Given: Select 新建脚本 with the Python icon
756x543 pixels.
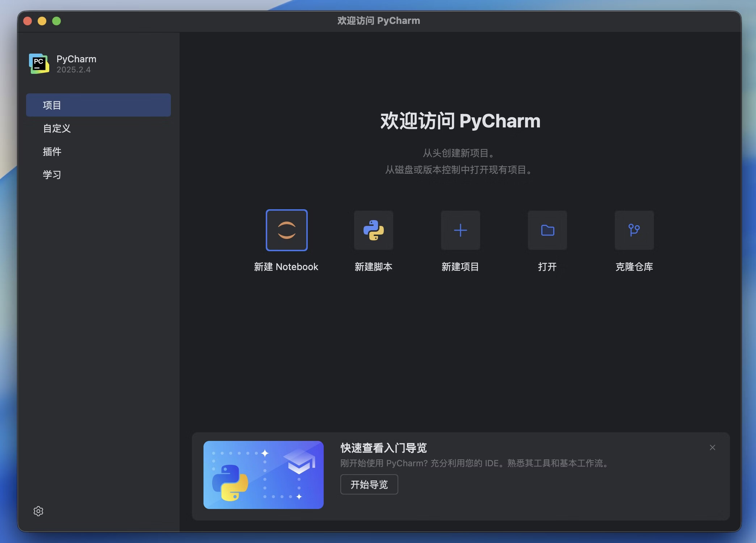Looking at the screenshot, I should [373, 230].
